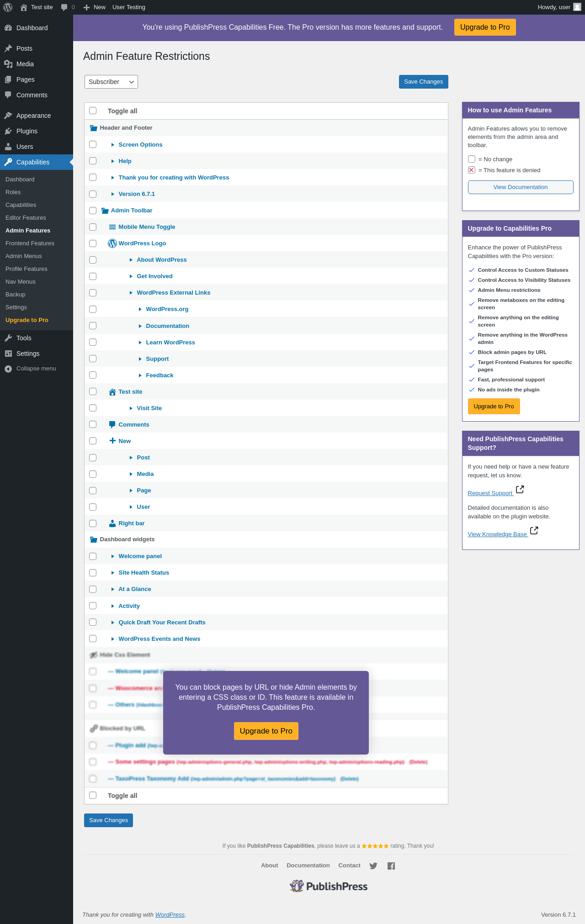Image resolution: width=585 pixels, height=924 pixels.
Task: Open the Request Support link
Action: point(490,493)
